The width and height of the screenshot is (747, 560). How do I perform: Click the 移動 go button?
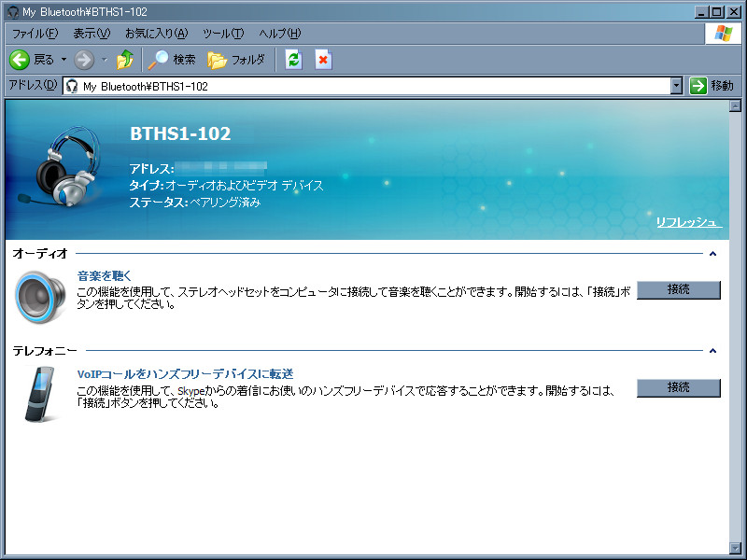click(712, 86)
